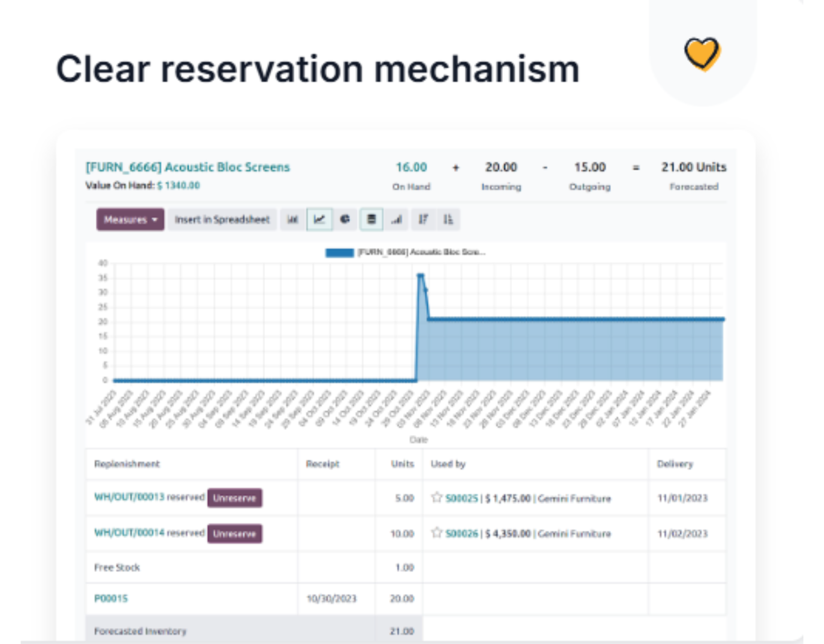The image size is (824, 644).
Task: Unreserve the WH/OUT/00013 transfer
Action: click(234, 498)
